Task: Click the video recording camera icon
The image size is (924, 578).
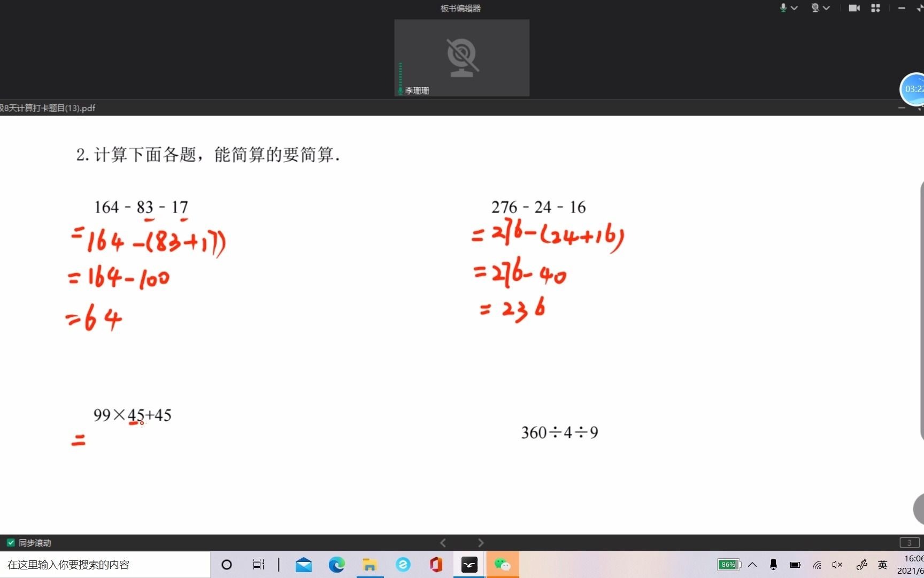Action: click(x=854, y=8)
